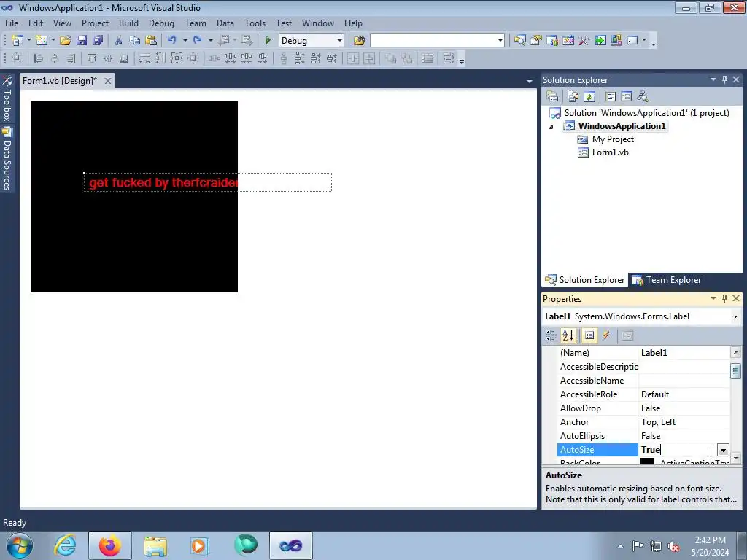
Task: Click the Align to Grid layout icon
Action: click(18, 58)
